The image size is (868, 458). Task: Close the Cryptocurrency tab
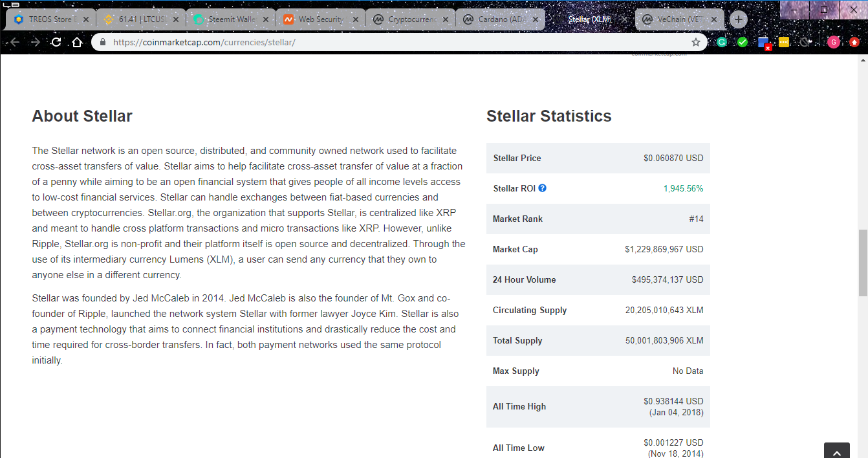pyautogui.click(x=446, y=19)
